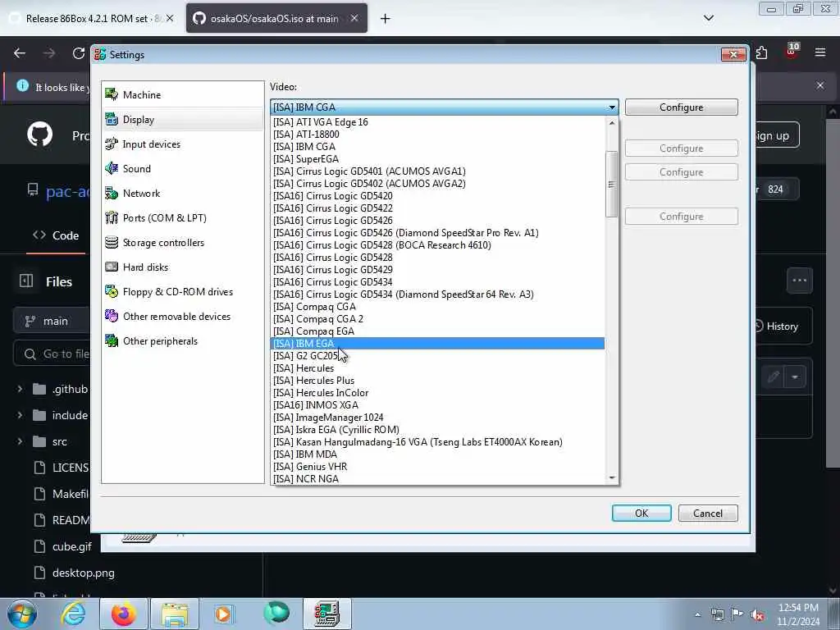Open Firefox list all tabs chevron
Screen dimensions: 840x630
(x=709, y=18)
